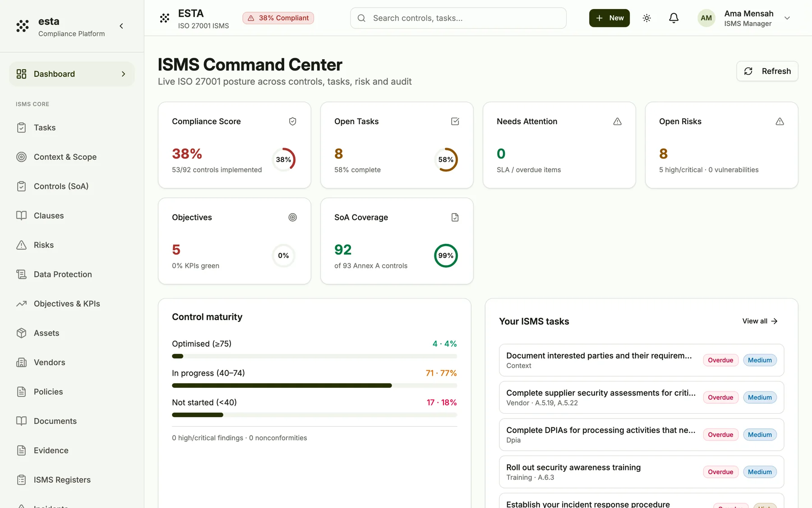Click the shield icon on the Compliance Score card
Viewport: 812px width, 508px height.
[292, 121]
